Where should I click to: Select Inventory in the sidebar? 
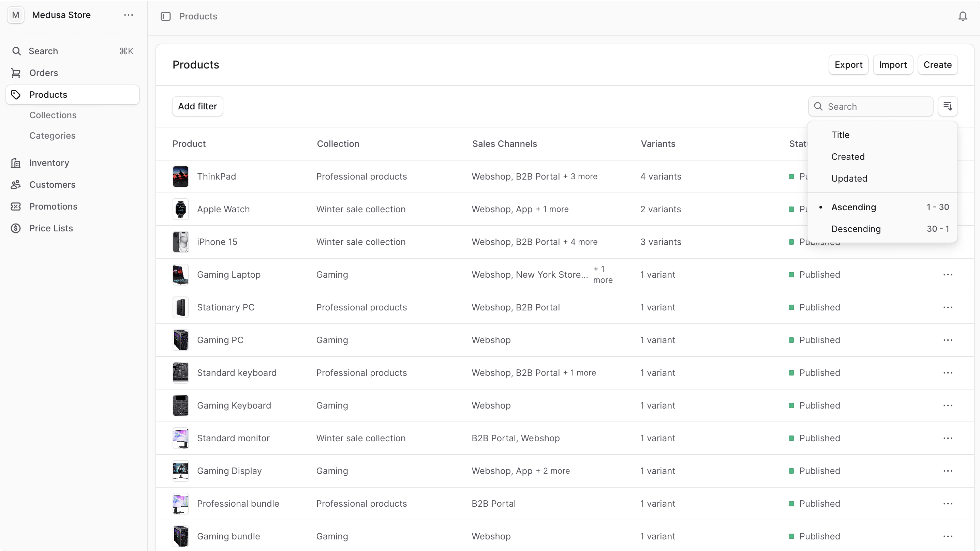click(x=49, y=163)
